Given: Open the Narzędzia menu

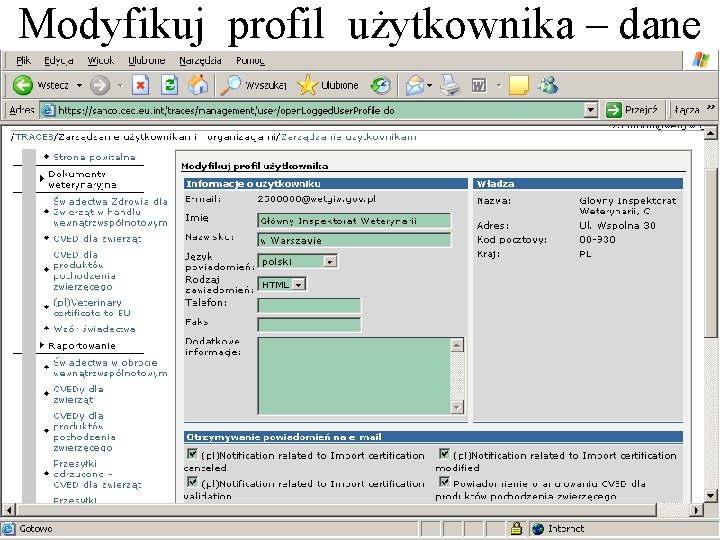Looking at the screenshot, I should tap(200, 61).
